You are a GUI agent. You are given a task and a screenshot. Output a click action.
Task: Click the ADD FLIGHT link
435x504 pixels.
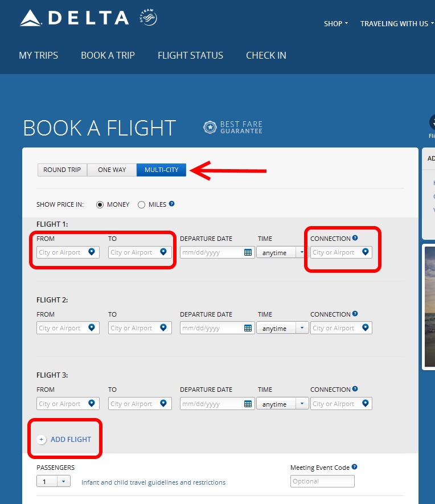[70, 440]
